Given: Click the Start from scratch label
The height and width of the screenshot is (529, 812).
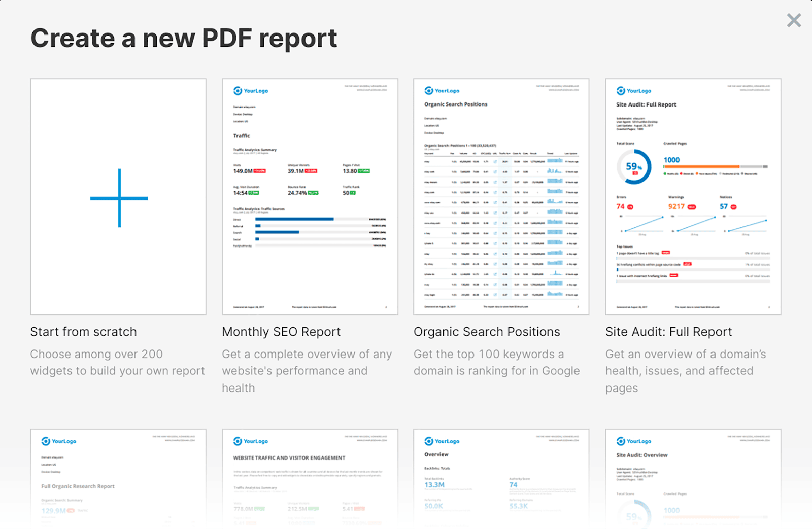Looking at the screenshot, I should (x=83, y=332).
